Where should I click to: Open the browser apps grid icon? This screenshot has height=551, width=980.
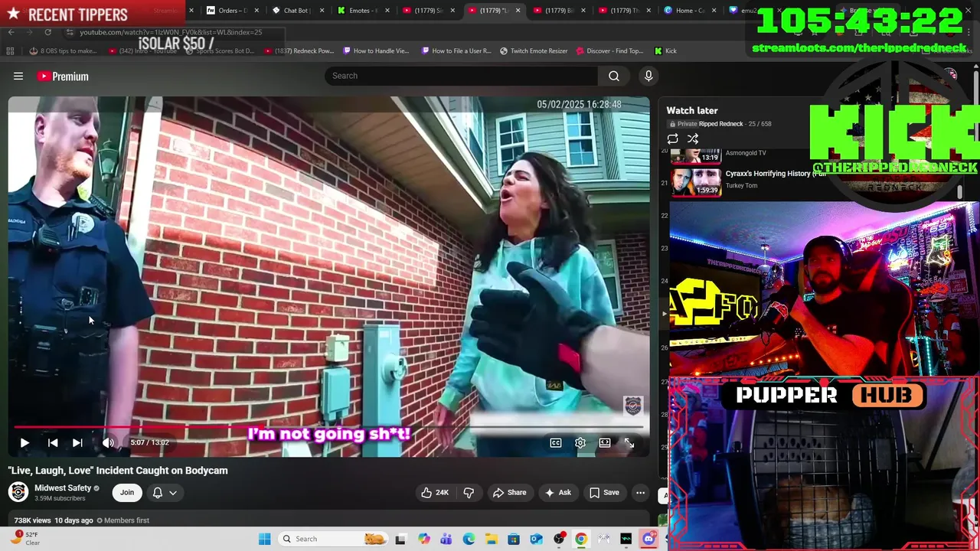[x=10, y=51]
